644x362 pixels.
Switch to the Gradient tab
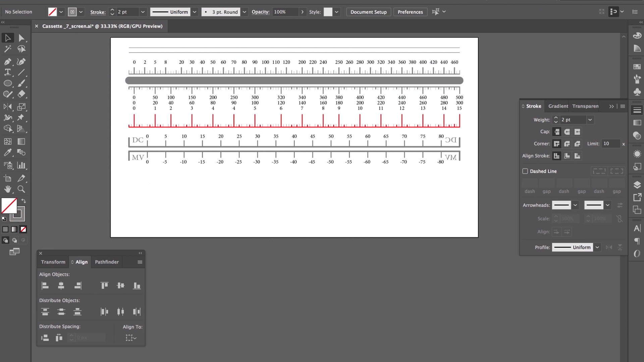(558, 106)
